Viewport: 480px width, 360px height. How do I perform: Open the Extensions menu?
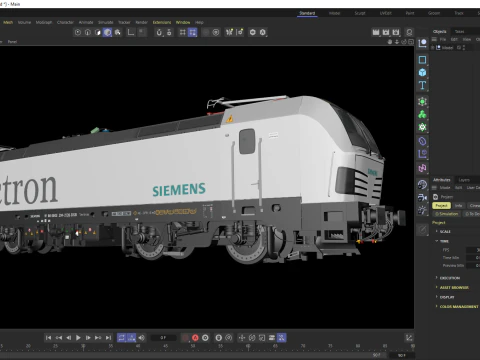pyautogui.click(x=162, y=22)
